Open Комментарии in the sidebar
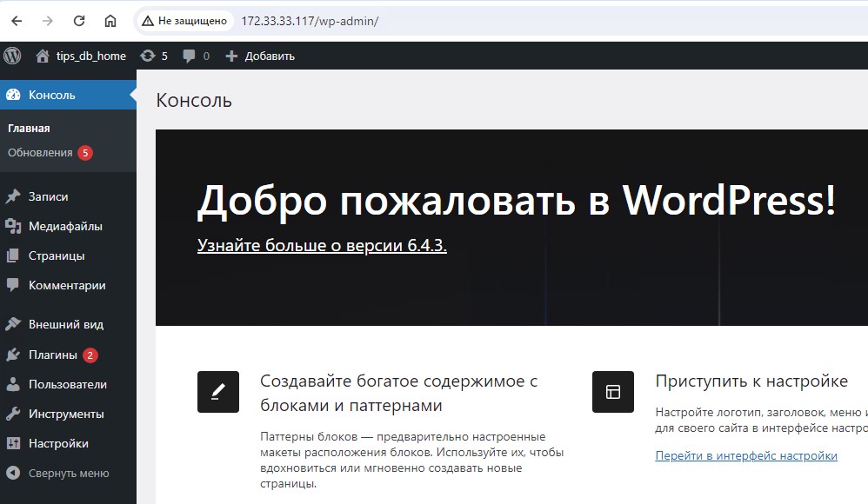 67,285
